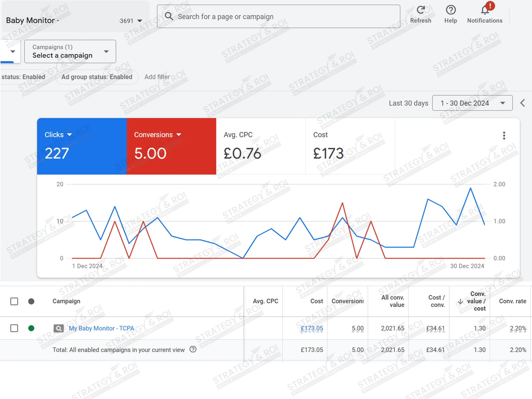This screenshot has height=399, width=532.
Task: Open Notifications bell icon
Action: (485, 10)
